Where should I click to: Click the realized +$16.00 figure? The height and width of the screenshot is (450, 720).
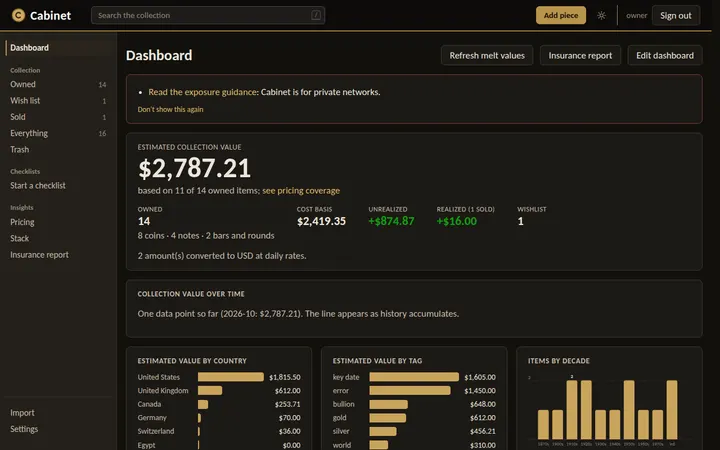pos(456,221)
